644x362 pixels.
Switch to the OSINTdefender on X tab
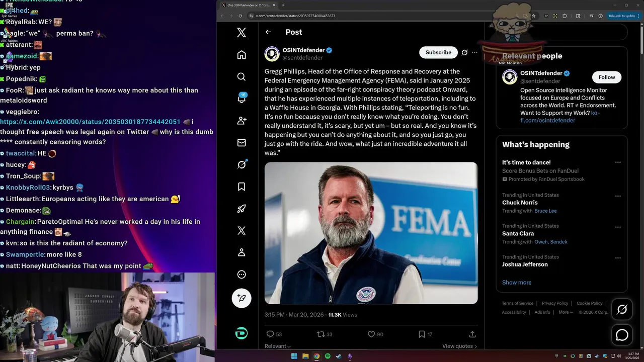(x=249, y=5)
